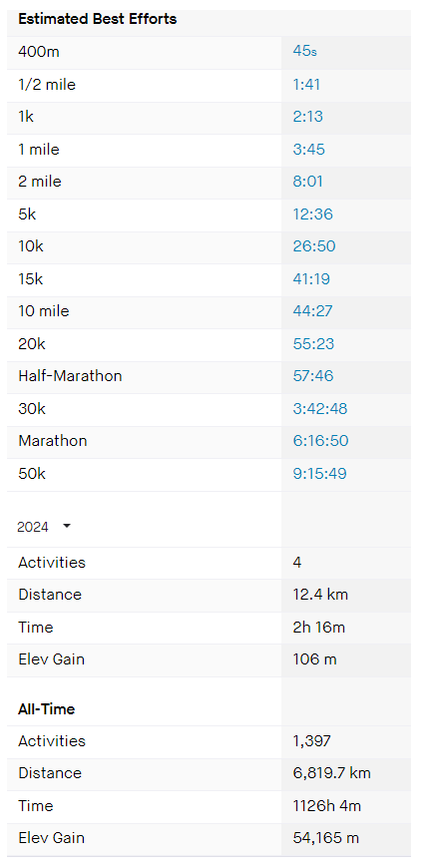Click the 5k best effort 12:36
The image size is (433, 868).
tap(313, 215)
